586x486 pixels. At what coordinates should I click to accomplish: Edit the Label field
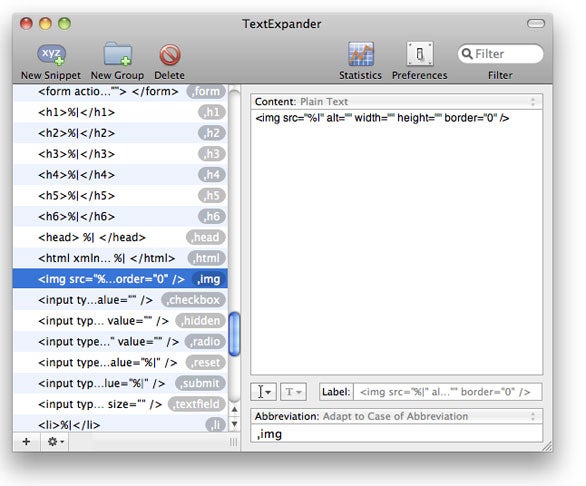click(447, 392)
